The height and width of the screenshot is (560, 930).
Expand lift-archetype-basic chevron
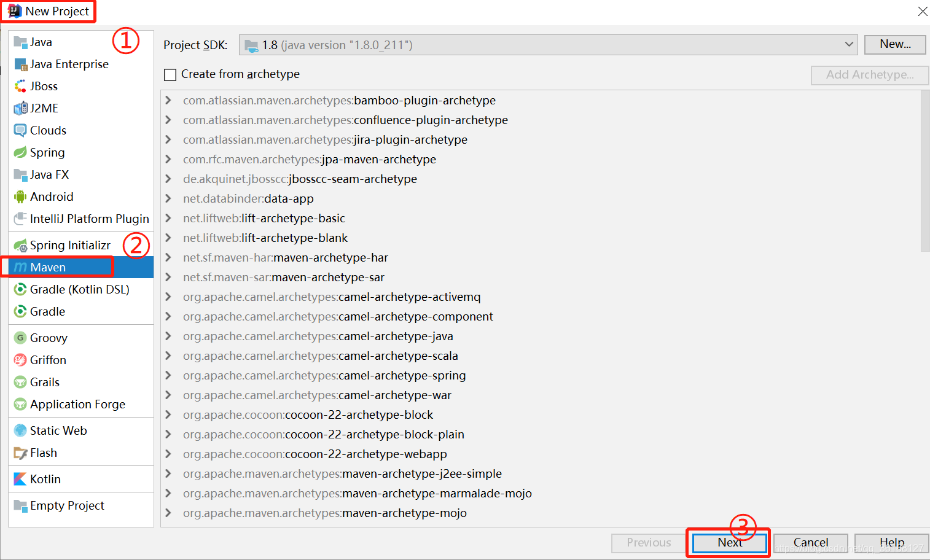[168, 218]
